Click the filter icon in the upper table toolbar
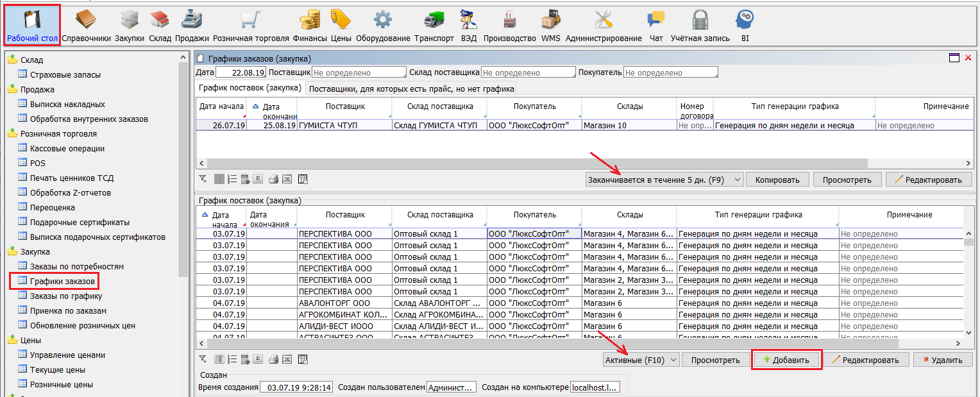Viewport: 980px width, 397px height. [203, 179]
